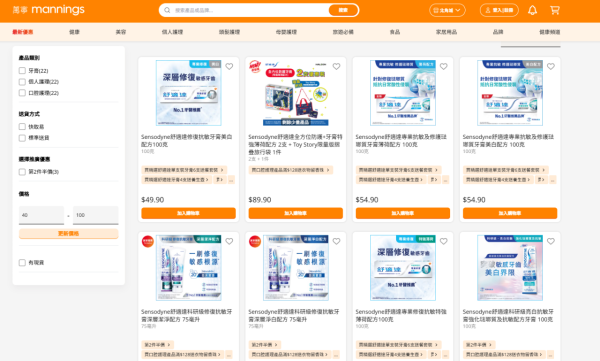Open the 美白界限 product image in second row
600x361 pixels.
pos(510,268)
